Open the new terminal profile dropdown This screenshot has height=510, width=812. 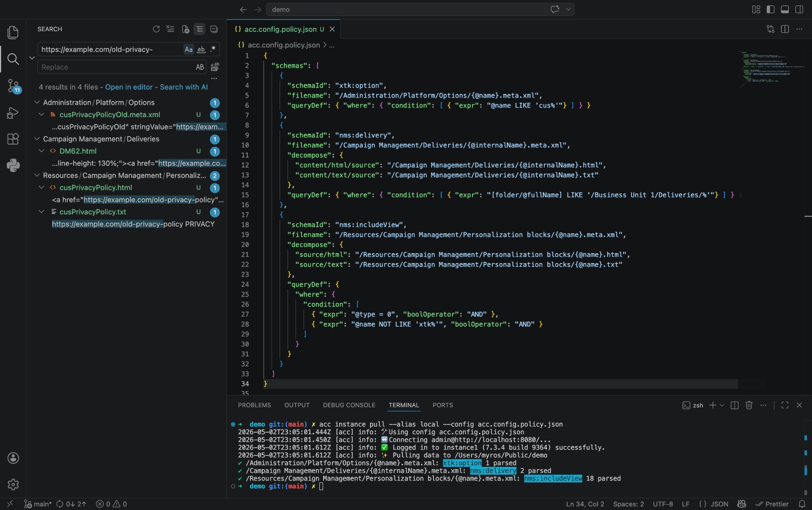722,405
